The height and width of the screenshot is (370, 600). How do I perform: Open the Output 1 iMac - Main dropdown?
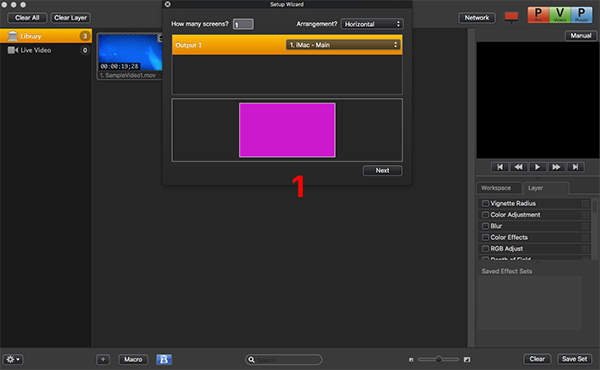tap(343, 45)
